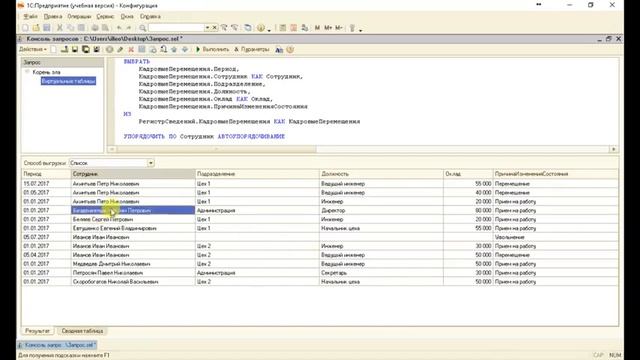
Task: Collapse the Корень зла tree node
Action: pos(27,72)
